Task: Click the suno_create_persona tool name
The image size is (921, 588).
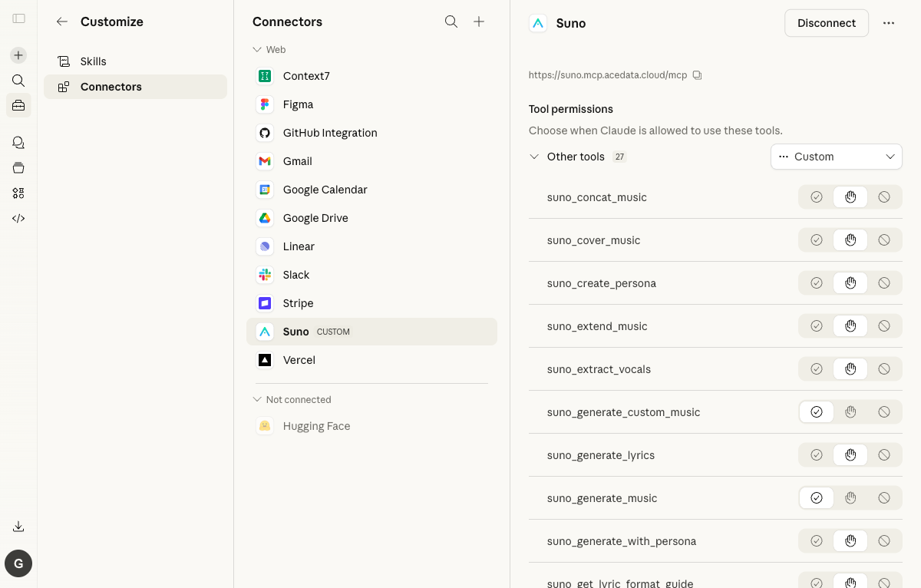Action: click(x=602, y=283)
